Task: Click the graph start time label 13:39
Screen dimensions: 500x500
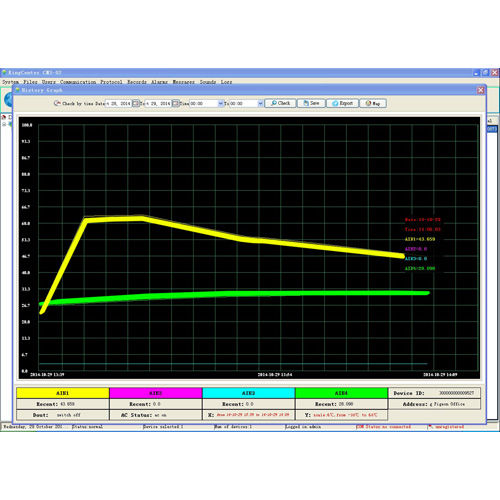Action: (47, 375)
